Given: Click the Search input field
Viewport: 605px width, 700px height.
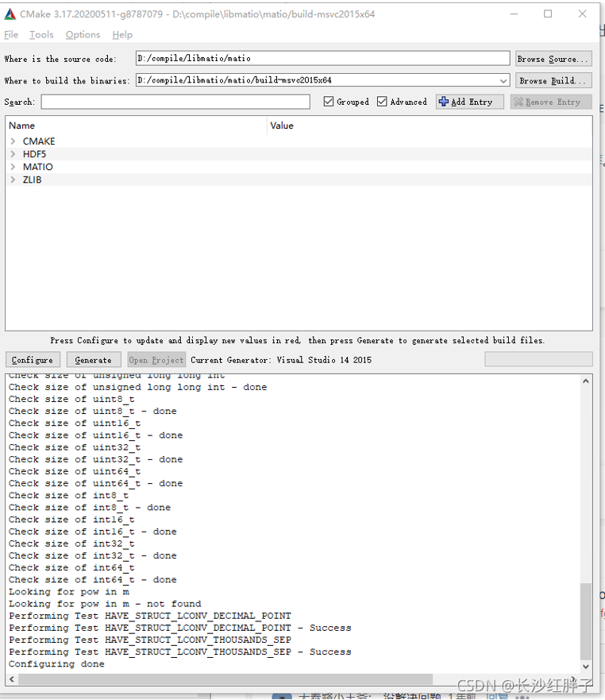Looking at the screenshot, I should [x=175, y=102].
